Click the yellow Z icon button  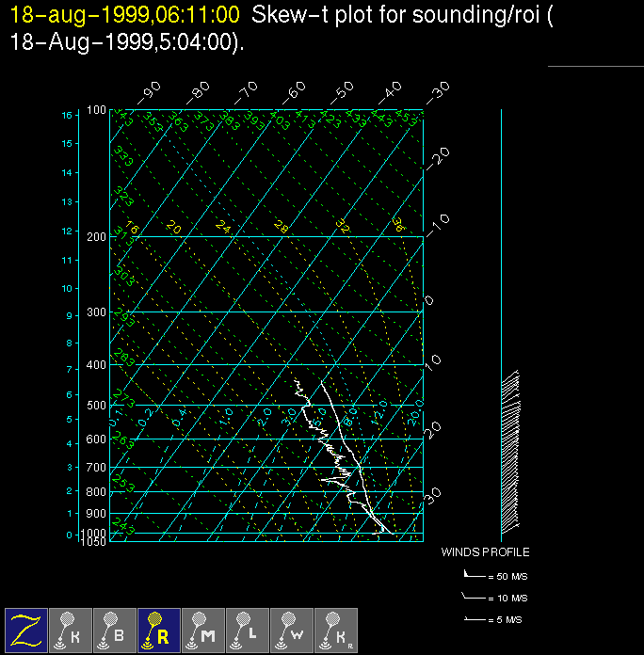[26, 629]
